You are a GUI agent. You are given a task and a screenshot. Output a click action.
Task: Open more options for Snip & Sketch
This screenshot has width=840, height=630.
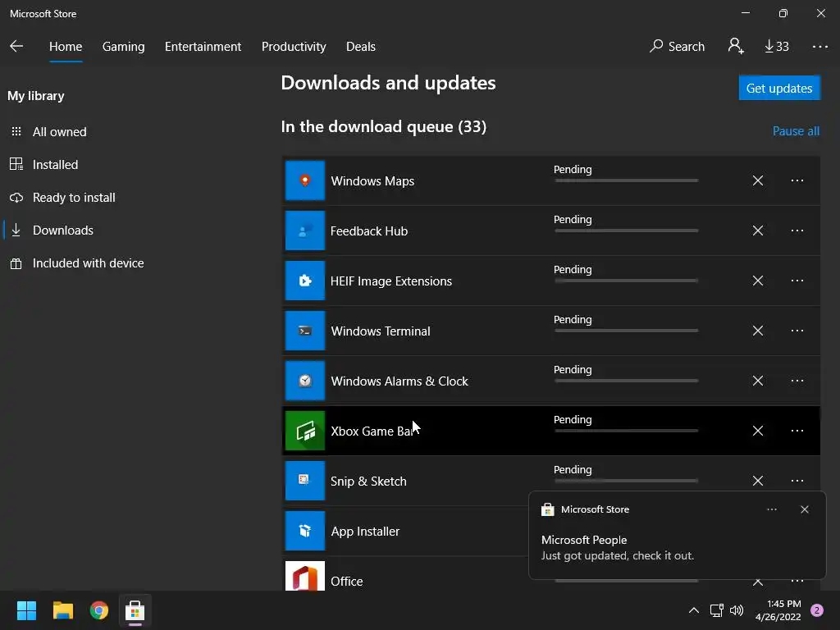(797, 481)
